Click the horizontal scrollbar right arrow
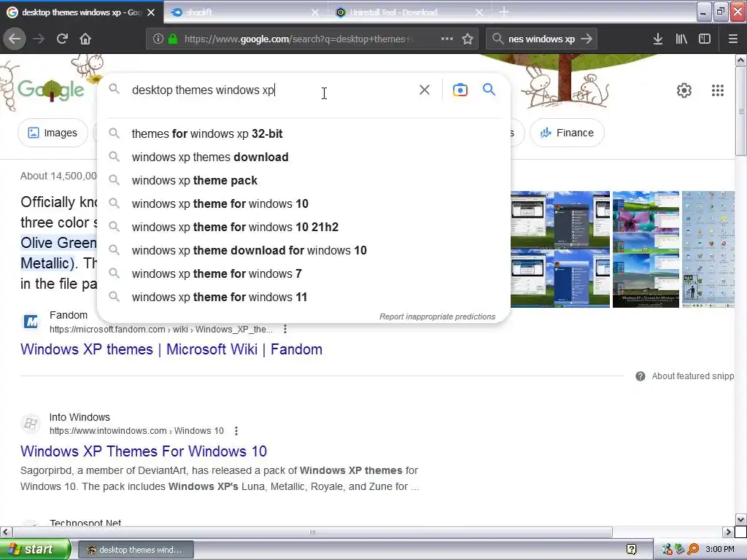Image resolution: width=747 pixels, height=560 pixels. pos(728,532)
